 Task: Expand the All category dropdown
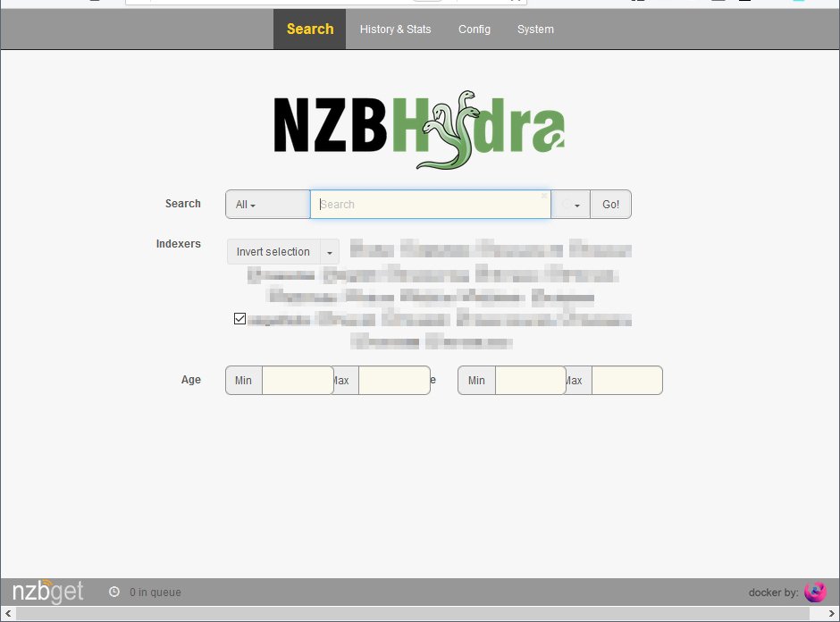[267, 204]
